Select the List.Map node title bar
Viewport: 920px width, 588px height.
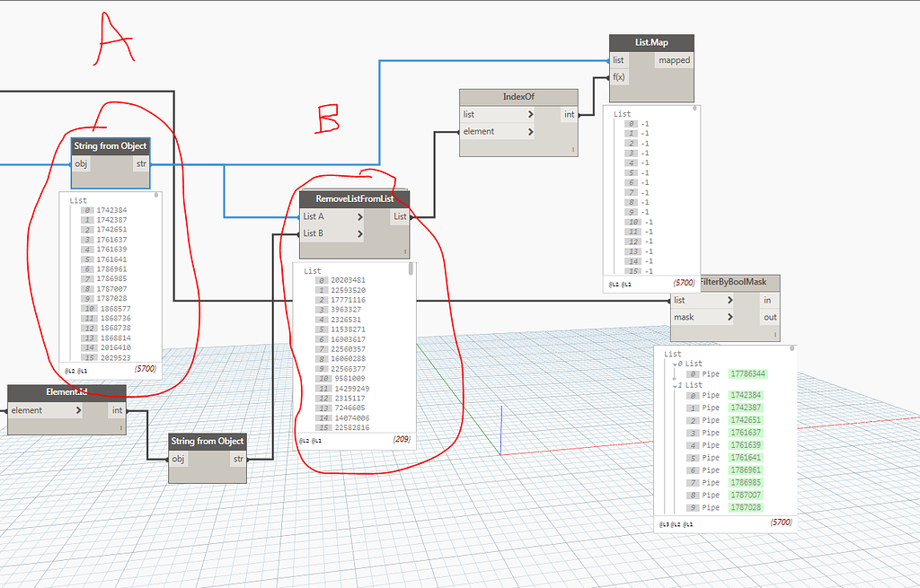pos(650,41)
